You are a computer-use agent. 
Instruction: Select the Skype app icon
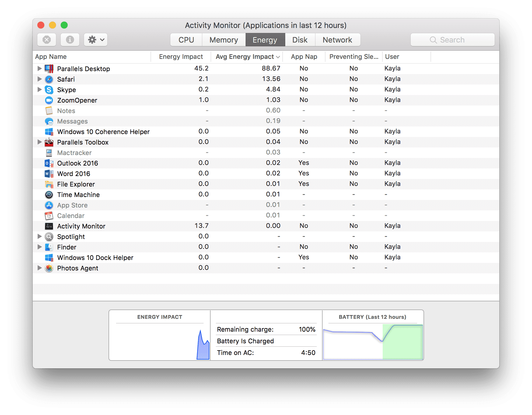pyautogui.click(x=49, y=89)
